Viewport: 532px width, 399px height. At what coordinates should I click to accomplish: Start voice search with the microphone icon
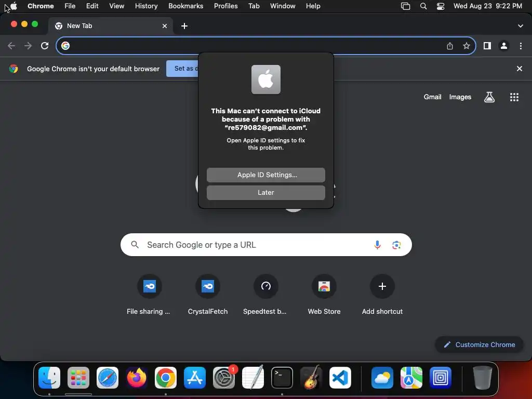pyautogui.click(x=377, y=245)
